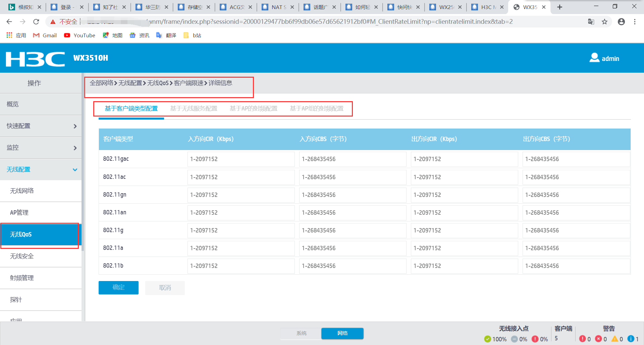Close the 知了社 browser tab
Screen dimensions: 644x345
point(124,7)
